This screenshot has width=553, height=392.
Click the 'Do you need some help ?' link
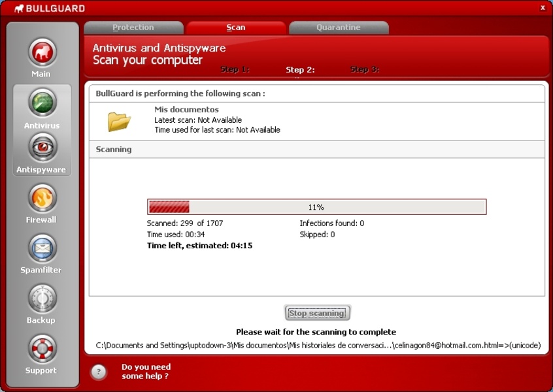tap(146, 372)
